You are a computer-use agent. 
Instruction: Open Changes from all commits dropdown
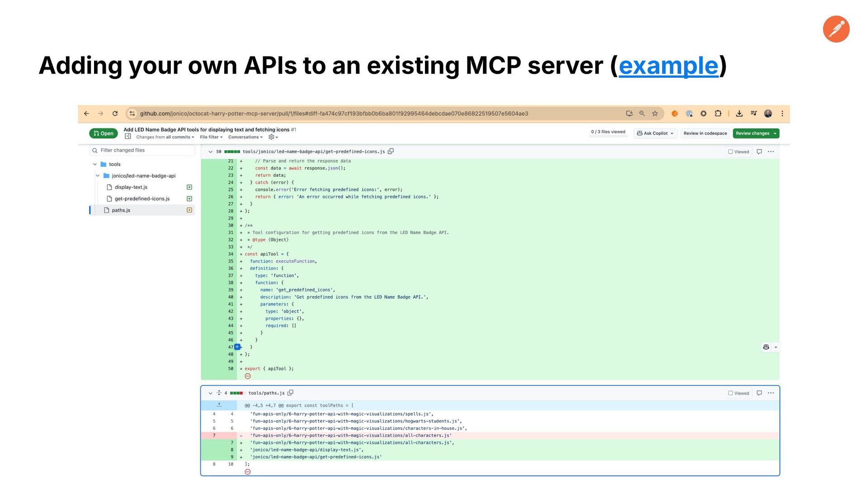coord(165,137)
